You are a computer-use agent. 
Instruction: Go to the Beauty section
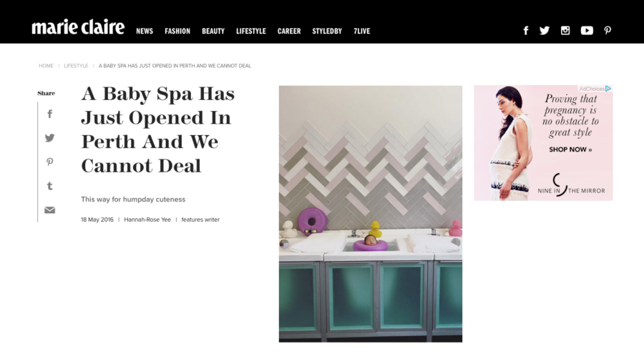pyautogui.click(x=213, y=31)
